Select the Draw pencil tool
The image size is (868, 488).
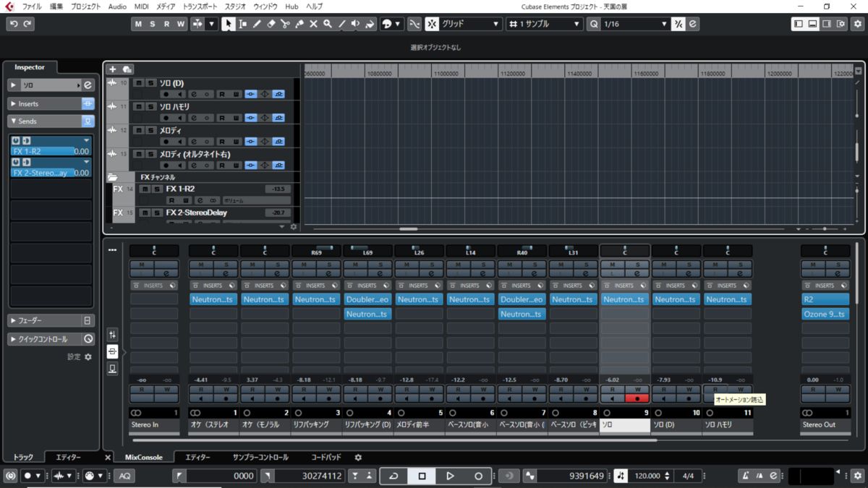[x=257, y=24]
